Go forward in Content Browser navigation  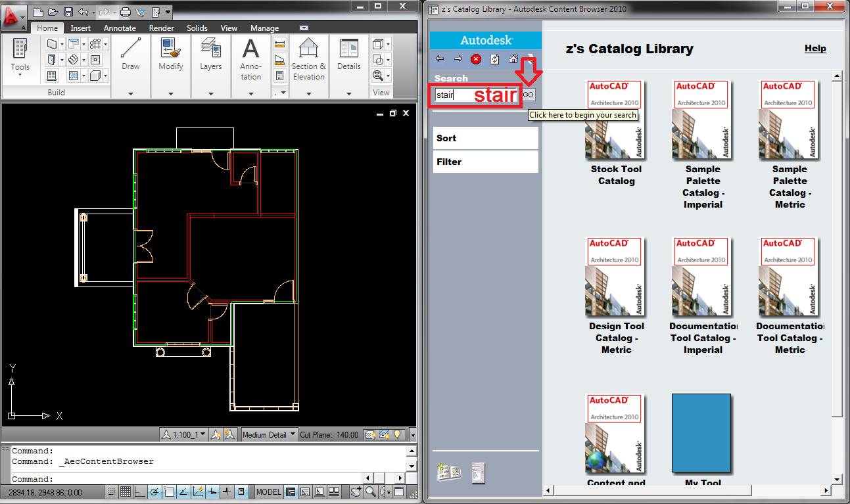click(458, 59)
